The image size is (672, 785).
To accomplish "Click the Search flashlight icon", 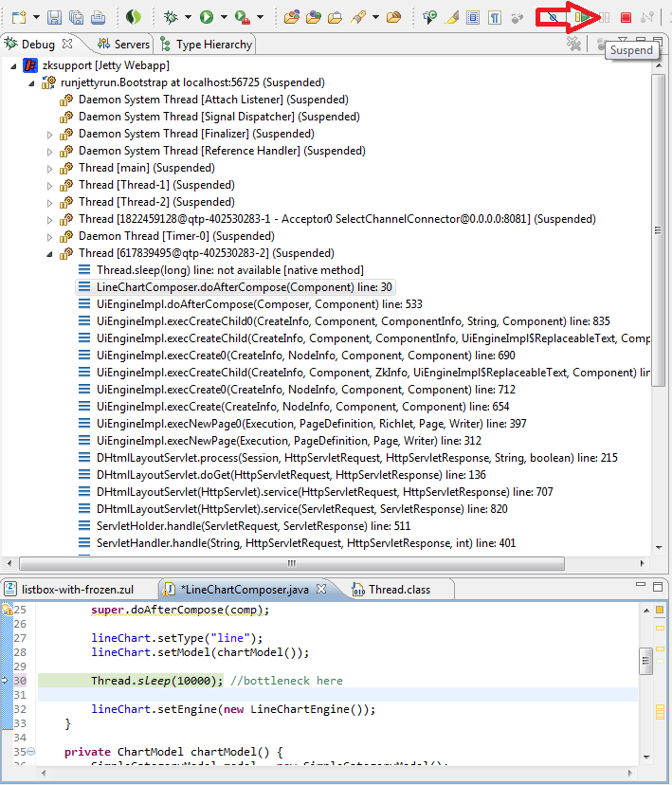I will point(357,17).
